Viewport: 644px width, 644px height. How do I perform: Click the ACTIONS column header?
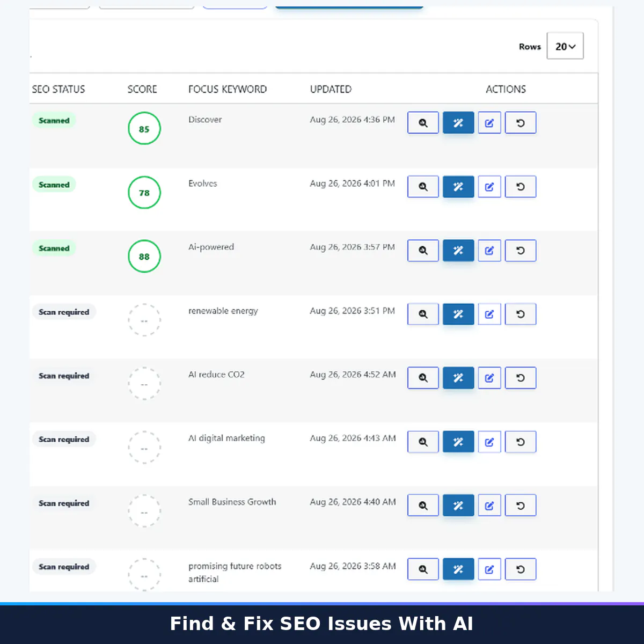pos(506,89)
